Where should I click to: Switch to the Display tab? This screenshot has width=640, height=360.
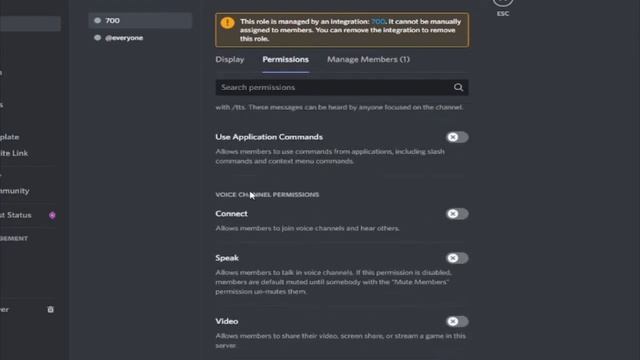pos(230,60)
